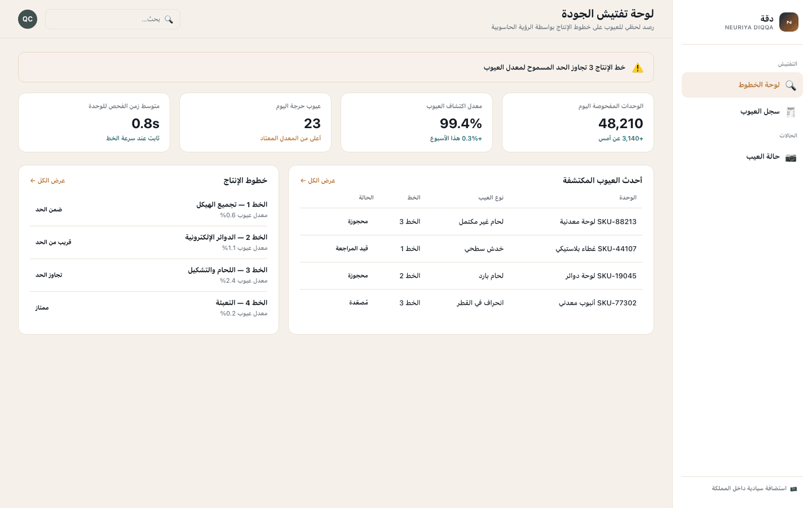Click the سجل العيوب notepad icon
This screenshot has width=812, height=508.
(x=791, y=112)
